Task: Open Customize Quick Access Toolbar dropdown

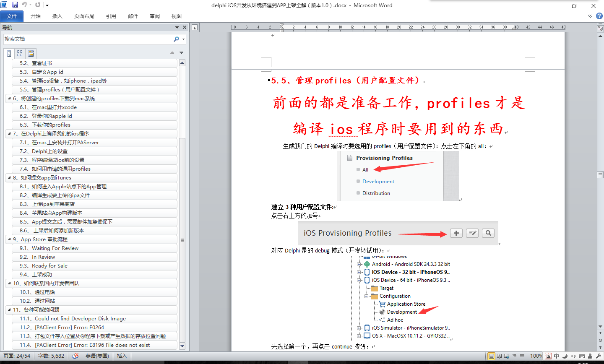Action: click(x=47, y=5)
